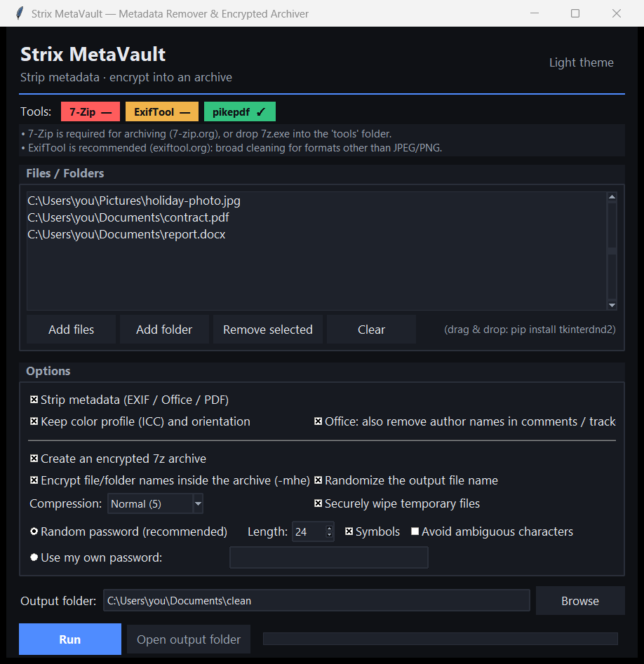
Task: Select holiday-photo.jpg in the file list
Action: coord(134,201)
